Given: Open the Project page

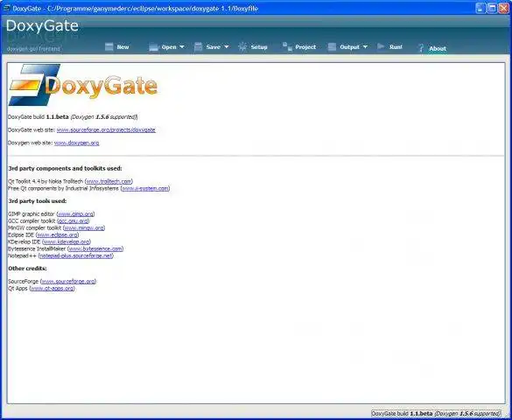Looking at the screenshot, I should coord(305,47).
